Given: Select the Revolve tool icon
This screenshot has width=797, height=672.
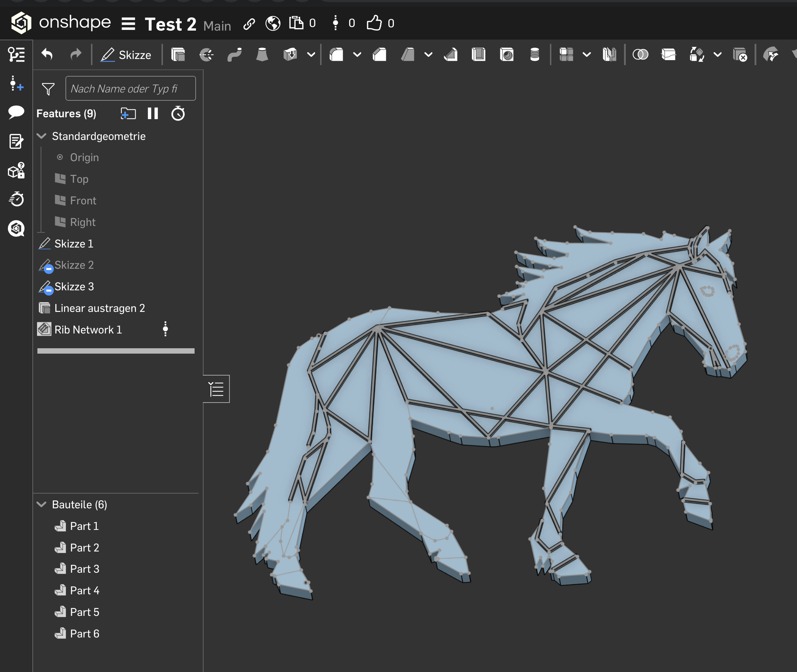Looking at the screenshot, I should [206, 55].
